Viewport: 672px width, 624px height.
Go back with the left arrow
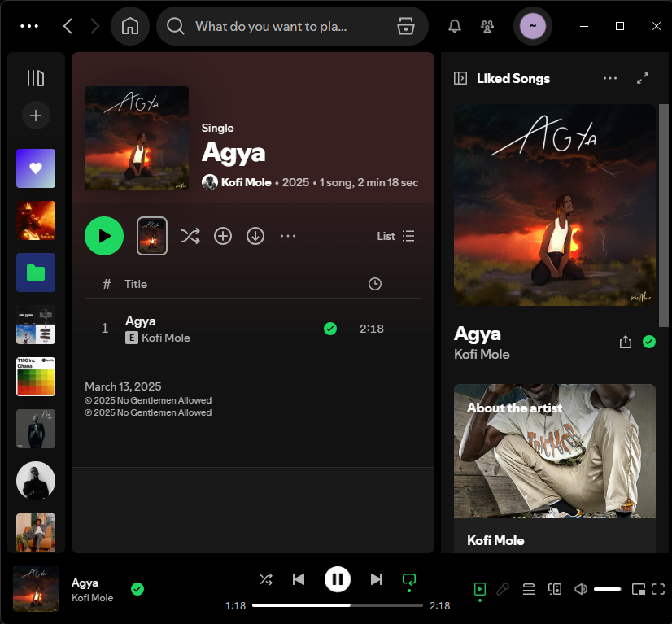click(x=68, y=26)
